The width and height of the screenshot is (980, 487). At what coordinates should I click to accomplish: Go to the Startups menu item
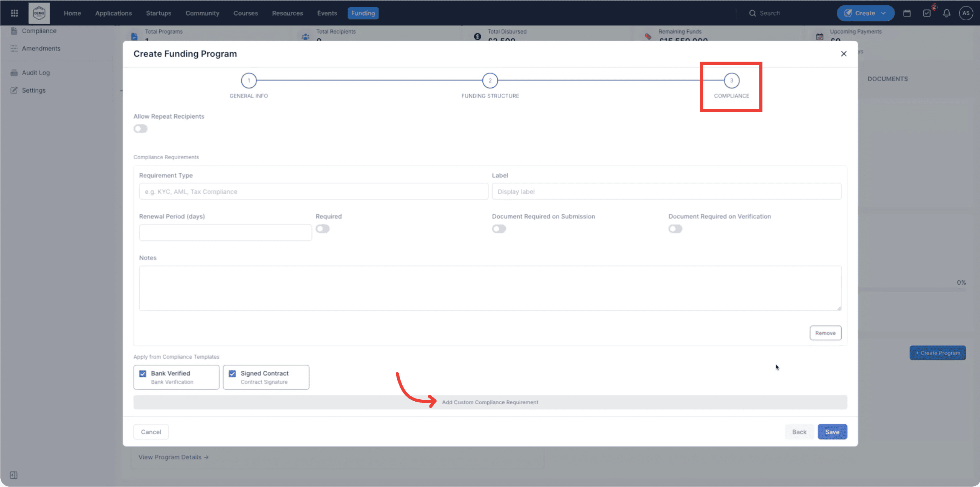point(159,13)
